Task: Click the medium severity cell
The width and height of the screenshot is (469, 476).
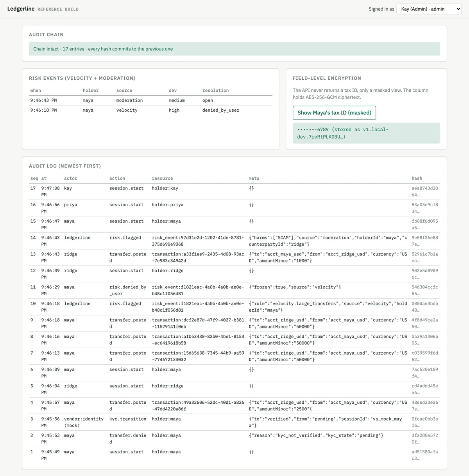Action: click(x=177, y=100)
